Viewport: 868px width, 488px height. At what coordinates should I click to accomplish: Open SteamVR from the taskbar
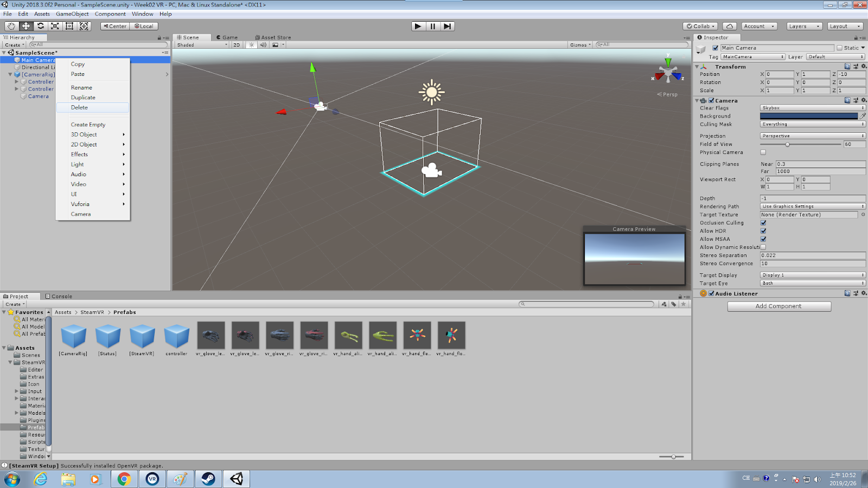(152, 479)
